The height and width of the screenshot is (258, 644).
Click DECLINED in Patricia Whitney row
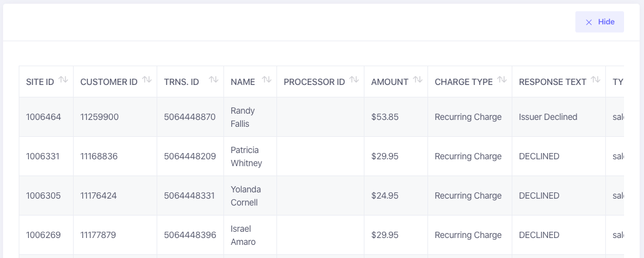coord(539,157)
